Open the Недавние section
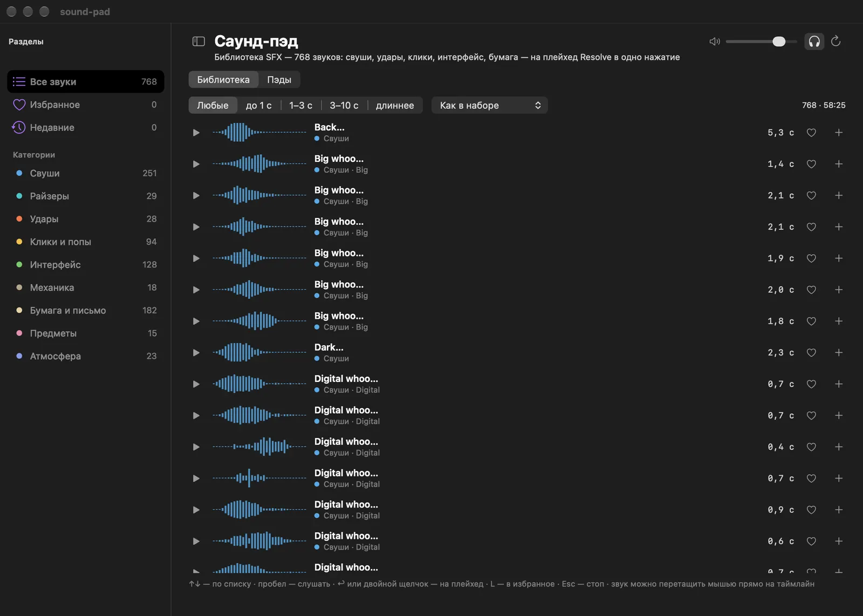This screenshot has width=863, height=616. (85, 128)
